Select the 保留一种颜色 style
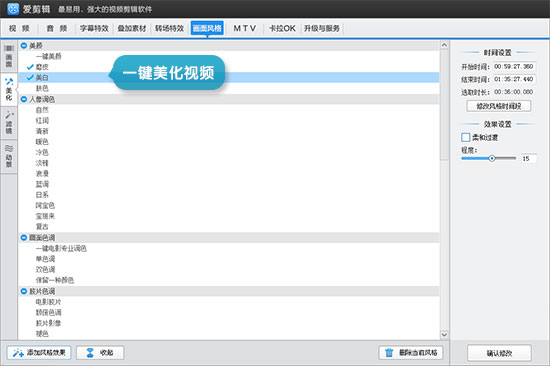Image resolution: width=550 pixels, height=366 pixels. [55, 280]
